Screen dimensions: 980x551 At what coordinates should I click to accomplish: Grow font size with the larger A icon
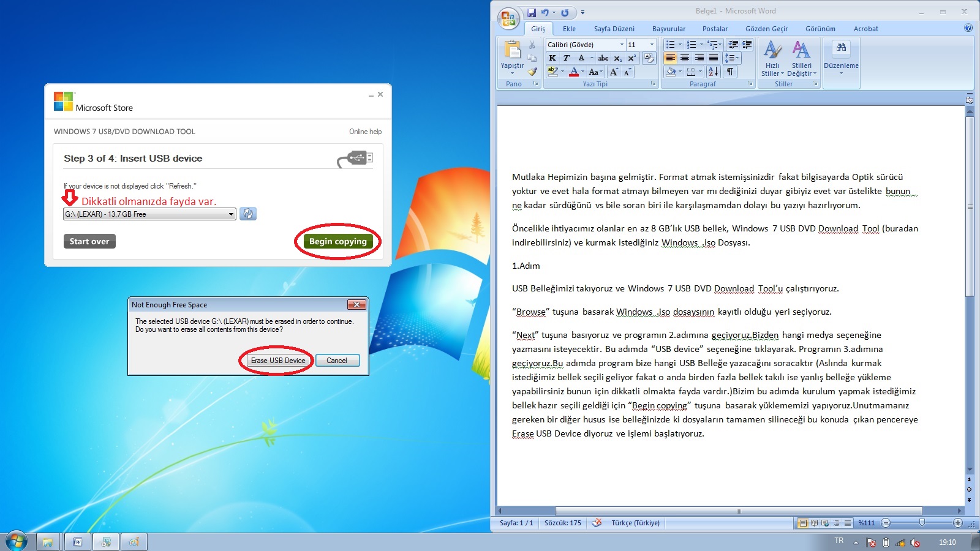tap(614, 72)
